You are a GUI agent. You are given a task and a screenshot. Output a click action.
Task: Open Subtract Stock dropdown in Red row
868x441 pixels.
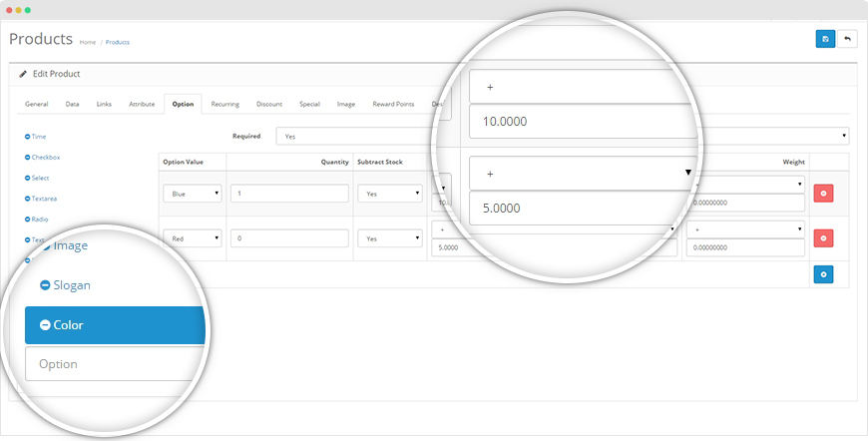click(390, 238)
